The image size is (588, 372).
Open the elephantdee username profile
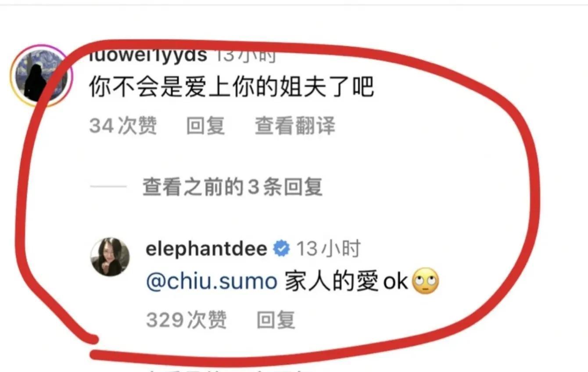pyautogui.click(x=206, y=249)
